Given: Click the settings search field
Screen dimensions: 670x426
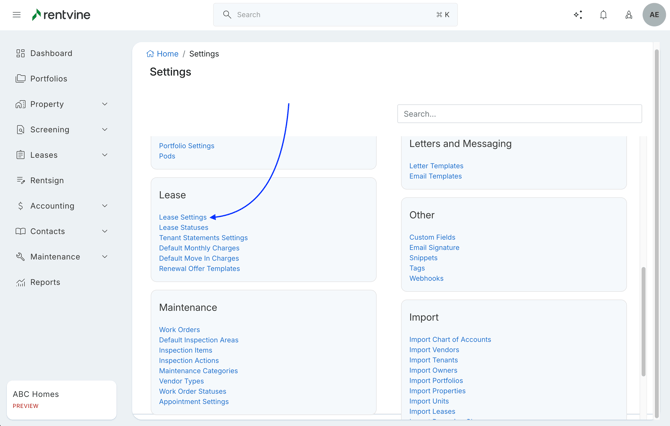Looking at the screenshot, I should (x=519, y=114).
